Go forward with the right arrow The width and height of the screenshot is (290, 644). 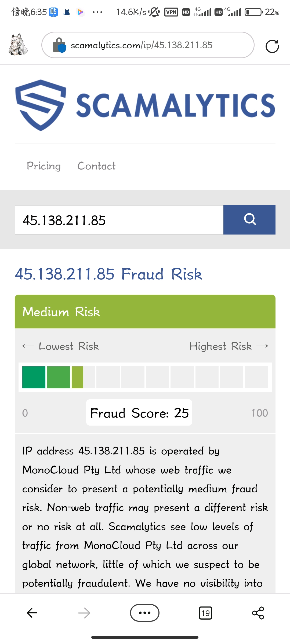(84, 613)
